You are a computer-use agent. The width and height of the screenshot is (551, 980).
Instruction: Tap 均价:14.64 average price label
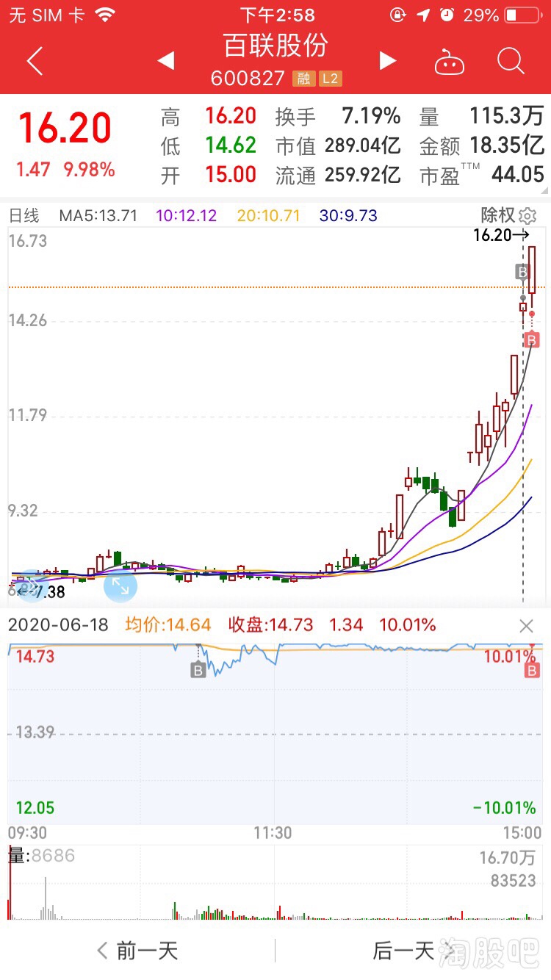[x=168, y=625]
